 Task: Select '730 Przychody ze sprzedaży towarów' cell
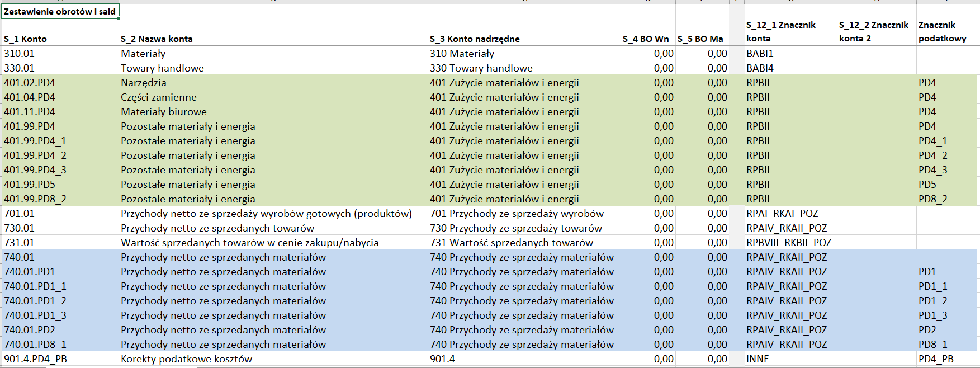tap(524, 228)
